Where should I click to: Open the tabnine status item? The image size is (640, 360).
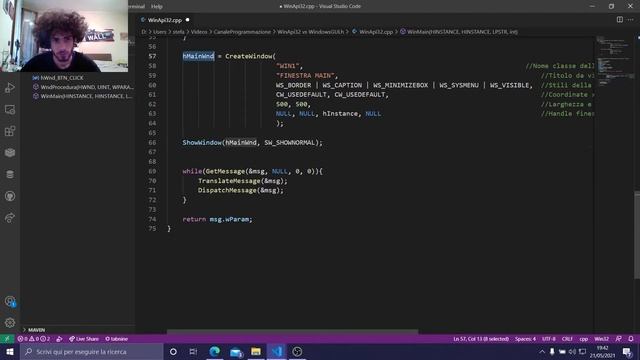[117, 339]
